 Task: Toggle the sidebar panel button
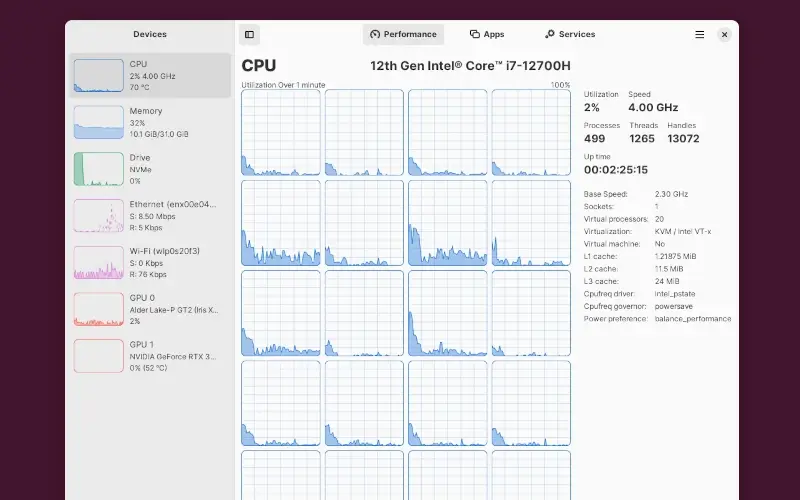click(x=249, y=34)
